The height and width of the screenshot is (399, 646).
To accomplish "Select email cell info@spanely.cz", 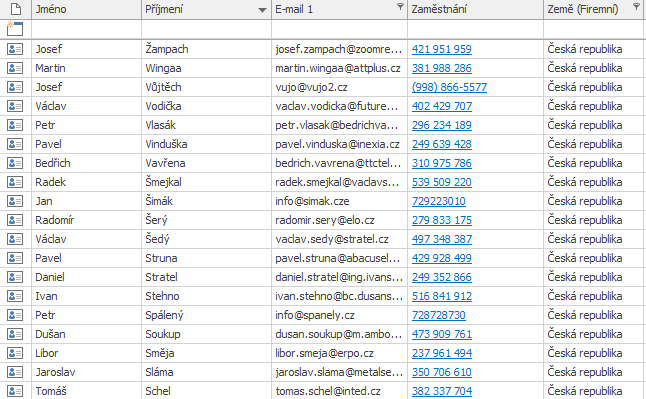I will click(x=339, y=315).
